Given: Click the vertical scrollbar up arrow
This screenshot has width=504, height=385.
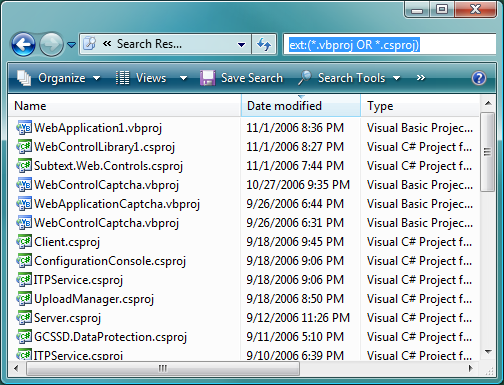Looking at the screenshot, I should [488, 103].
